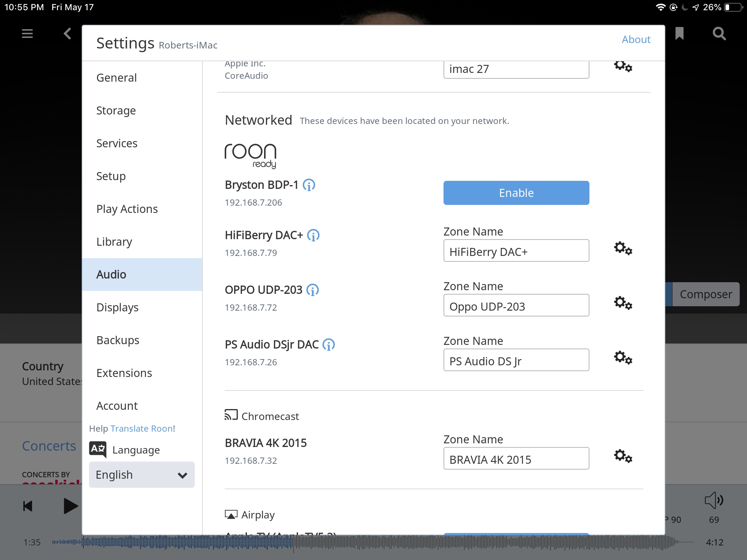This screenshot has height=560, width=747.
Task: Select the General settings tab
Action: [x=142, y=78]
